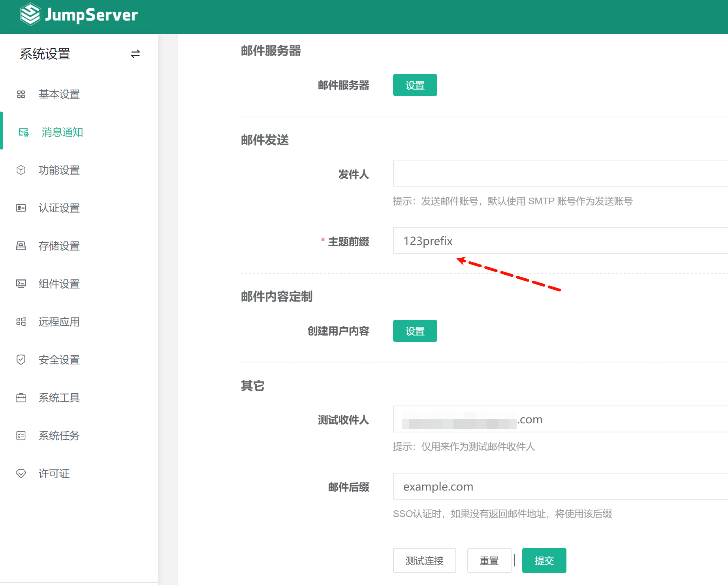Click the 主题前缀 field containing 123prefix

(560, 241)
